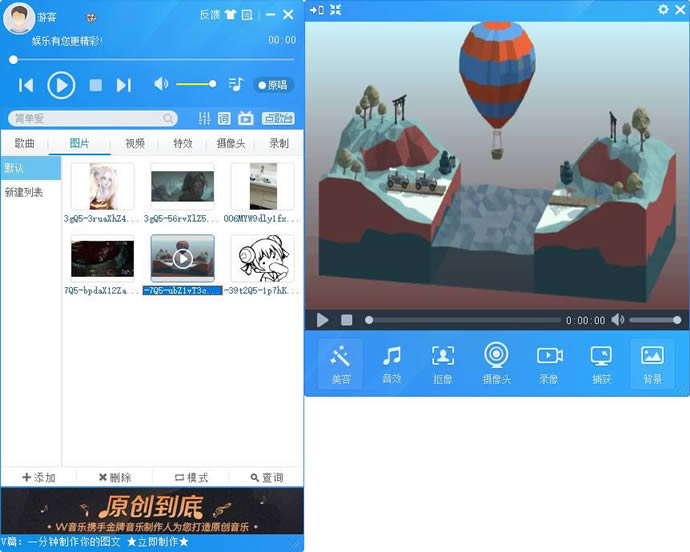
Task: Switch to the 视频 tab
Action: (x=135, y=143)
